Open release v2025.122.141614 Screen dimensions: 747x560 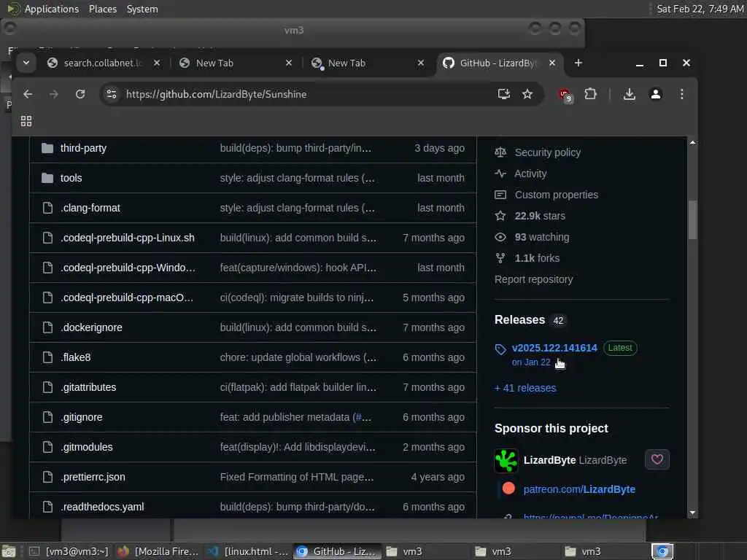(x=554, y=348)
